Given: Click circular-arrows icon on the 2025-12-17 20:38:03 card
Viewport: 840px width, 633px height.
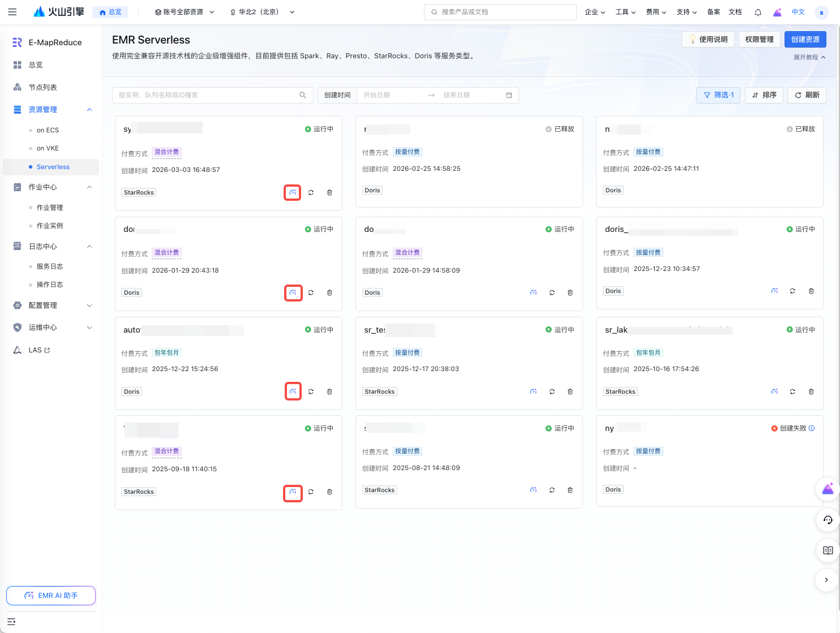Looking at the screenshot, I should 552,391.
